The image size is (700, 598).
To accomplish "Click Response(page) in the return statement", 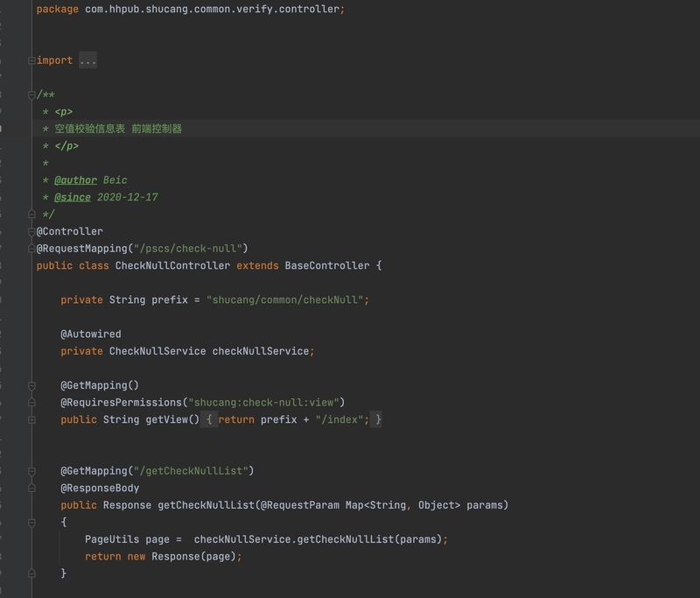I will pos(193,557).
